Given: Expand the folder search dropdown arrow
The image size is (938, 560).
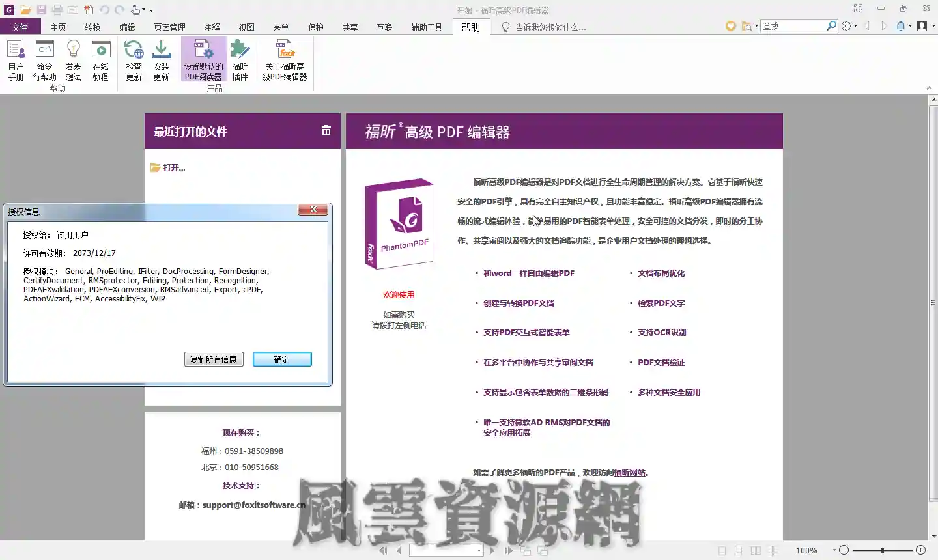Looking at the screenshot, I should [x=756, y=26].
